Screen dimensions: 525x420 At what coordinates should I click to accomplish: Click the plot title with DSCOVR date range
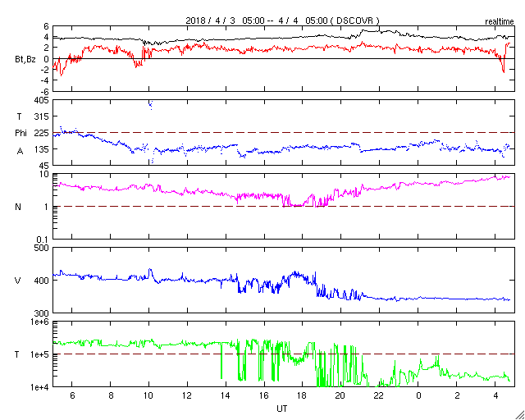(x=282, y=21)
